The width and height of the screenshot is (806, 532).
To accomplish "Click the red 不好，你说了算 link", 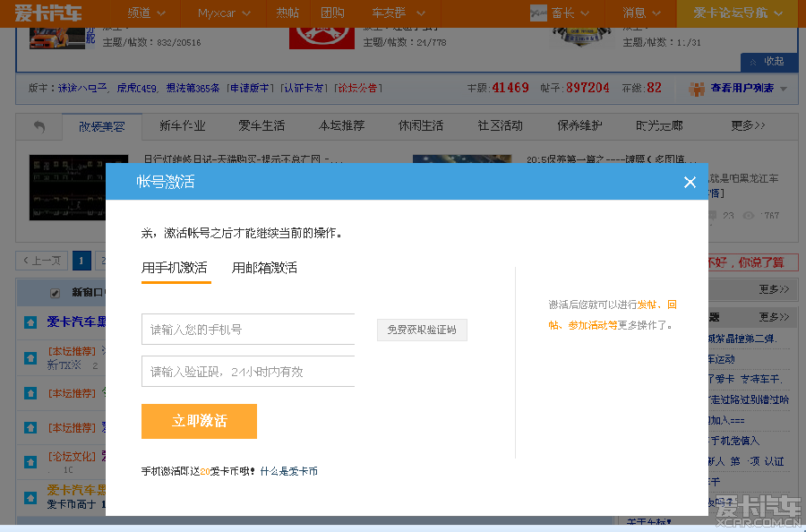I will pos(746,262).
